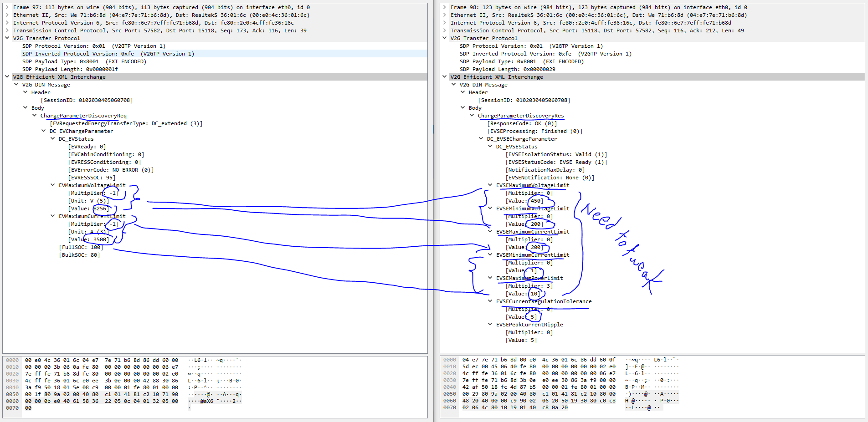Collapse the EVSEPeakCurrentRipple node
The width and height of the screenshot is (868, 422).
pos(490,325)
